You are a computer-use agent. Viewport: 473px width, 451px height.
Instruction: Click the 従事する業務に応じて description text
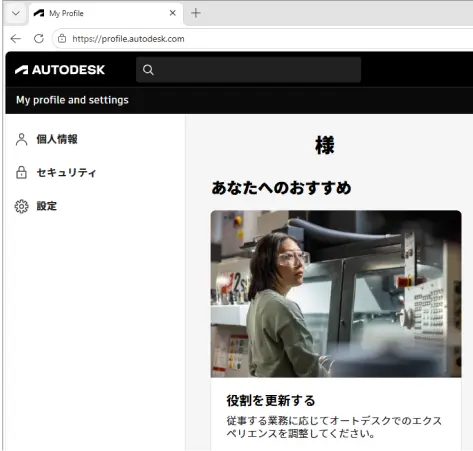[x=334, y=427]
